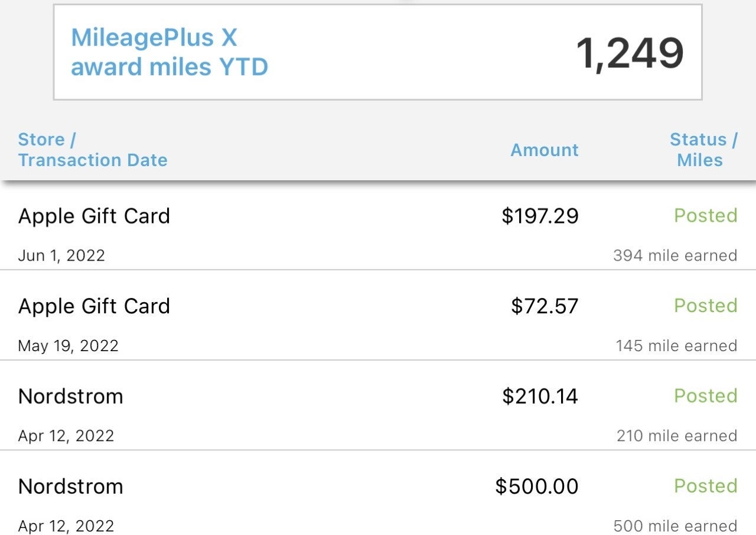Screen dimensions: 756x535
Task: Click the Posted status on the $210.14 Nordstrom row
Action: pyautogui.click(x=705, y=396)
